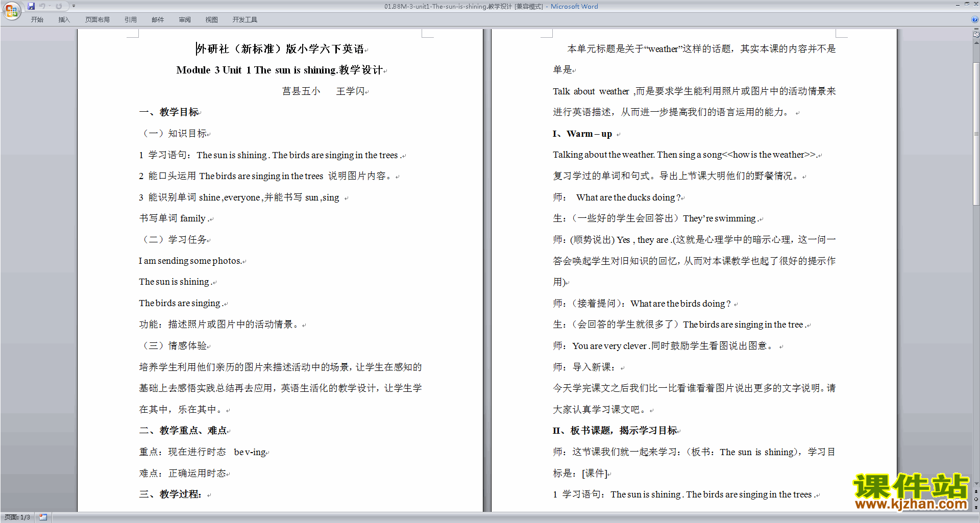Open the 开始 ribbon tab
This screenshot has width=980, height=523.
coord(37,19)
